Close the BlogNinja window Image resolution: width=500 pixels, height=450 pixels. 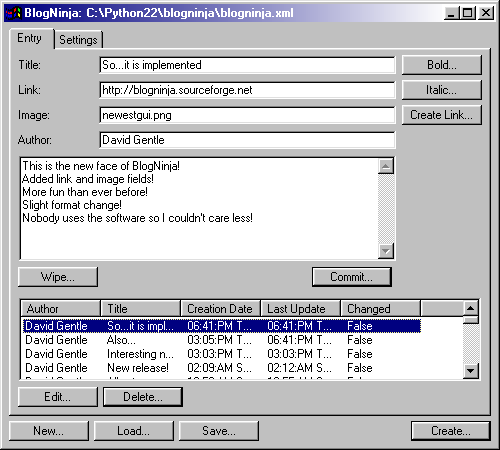pyautogui.click(x=486, y=13)
